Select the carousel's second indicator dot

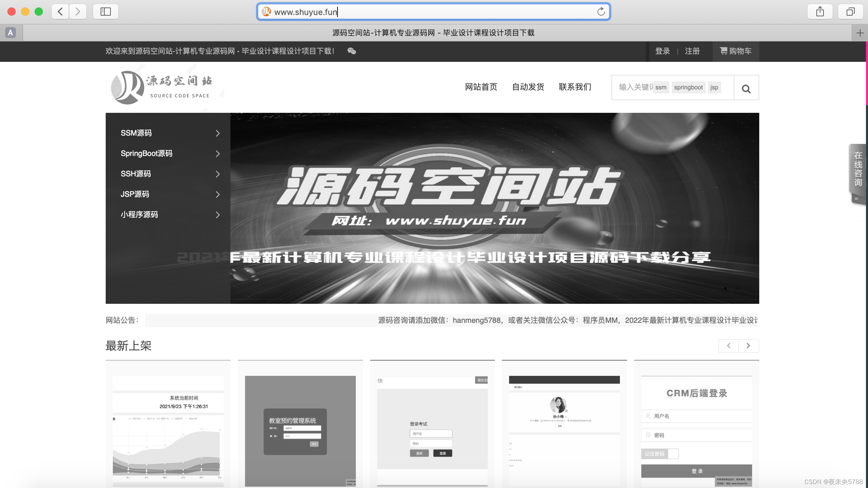pyautogui.click(x=737, y=289)
